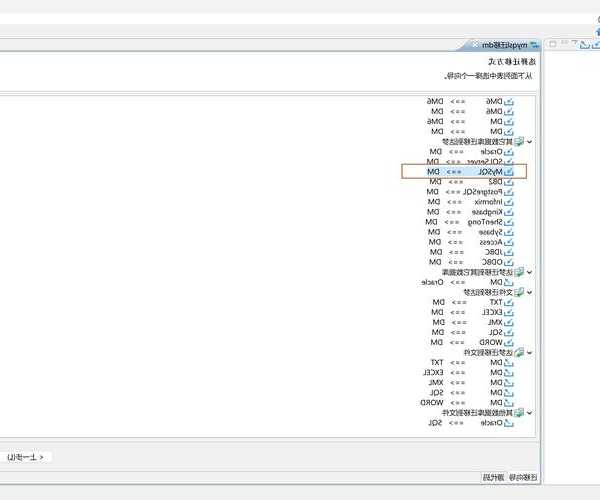Collapse the 达梦迁移到其它数据库 tree group
Image resolution: width=600 pixels, height=500 pixels.
(530, 272)
